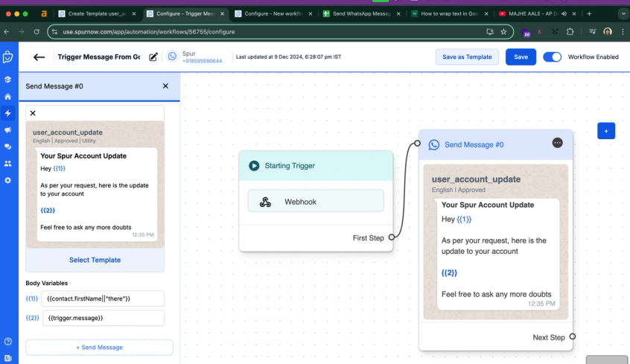The image size is (630, 364).
Task: Click the First Step output connector
Action: click(392, 237)
